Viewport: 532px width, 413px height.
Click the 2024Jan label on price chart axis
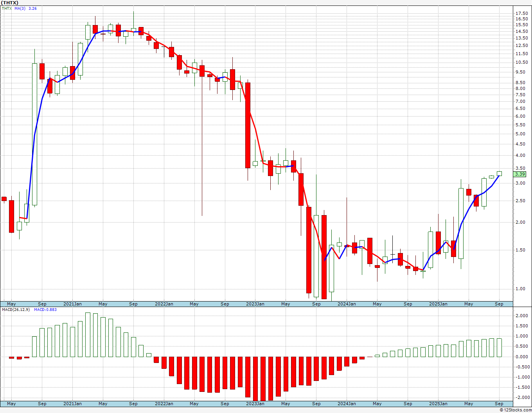(347, 304)
